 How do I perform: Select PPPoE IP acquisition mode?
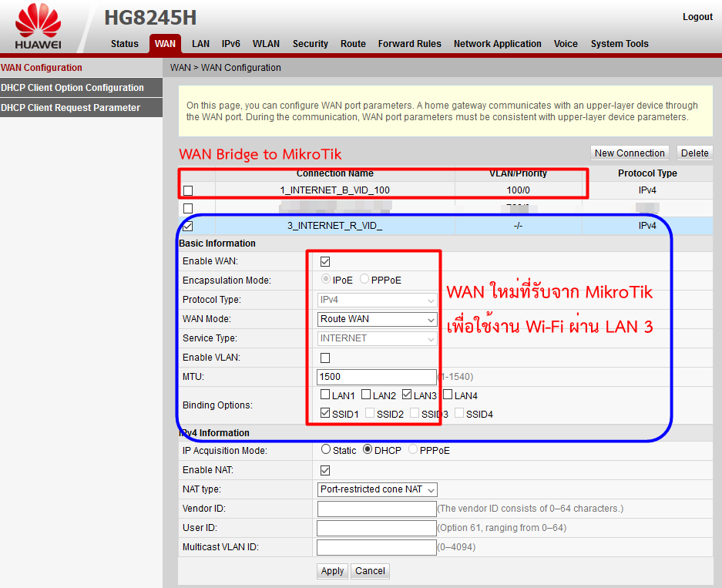pyautogui.click(x=412, y=449)
